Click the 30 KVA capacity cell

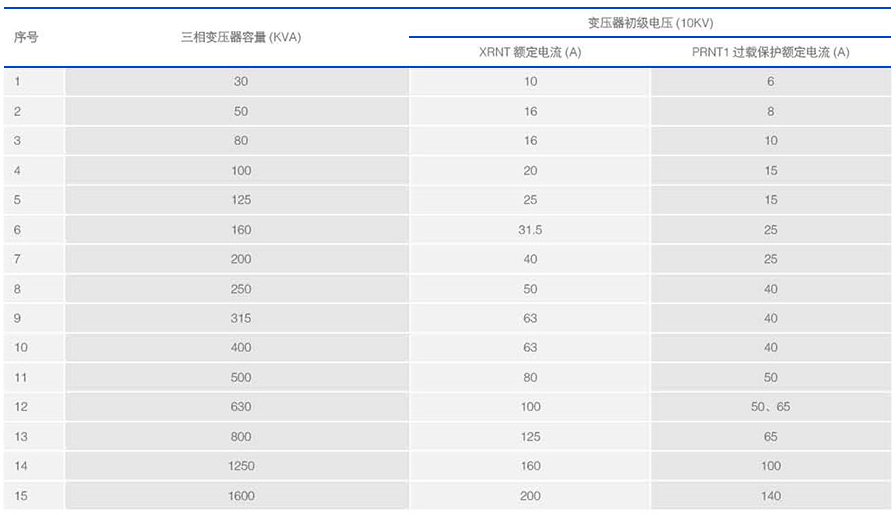tap(240, 82)
